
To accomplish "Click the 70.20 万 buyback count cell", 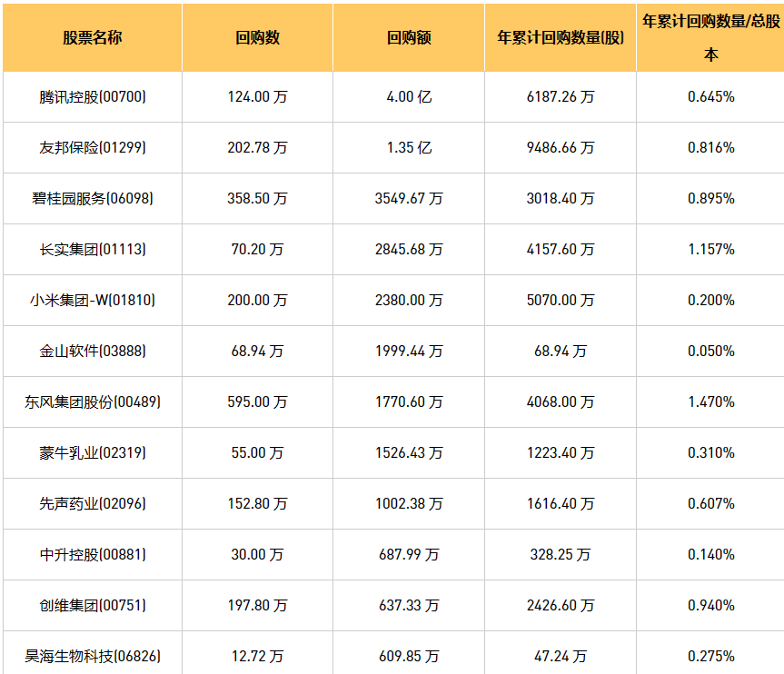I will pos(257,250).
